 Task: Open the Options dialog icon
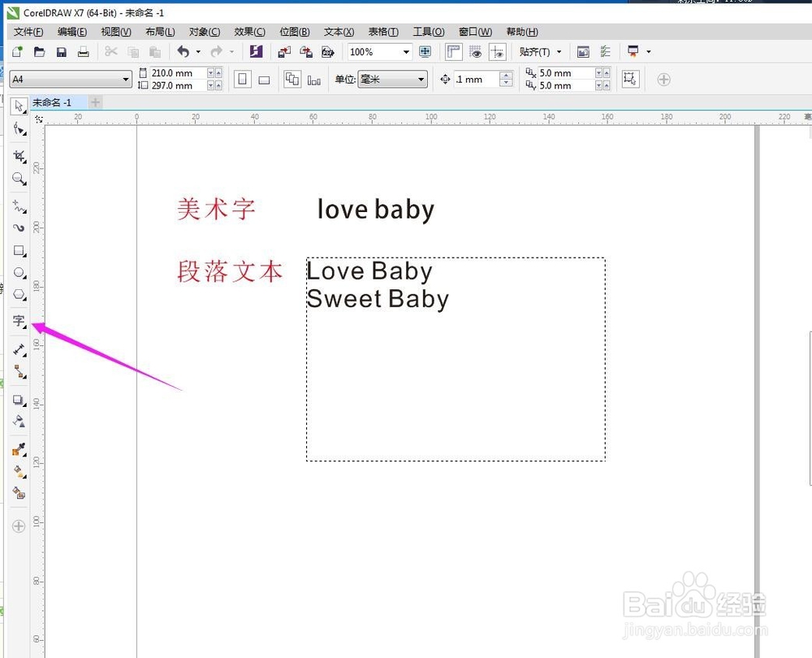[x=605, y=51]
